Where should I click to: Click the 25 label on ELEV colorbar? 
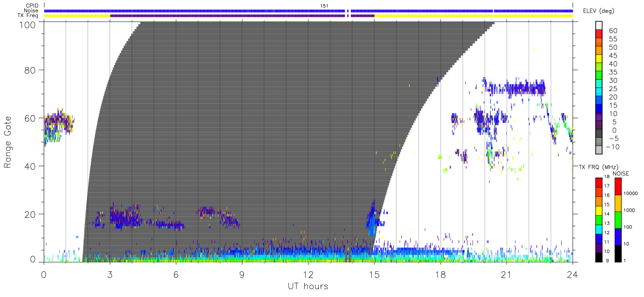(613, 89)
